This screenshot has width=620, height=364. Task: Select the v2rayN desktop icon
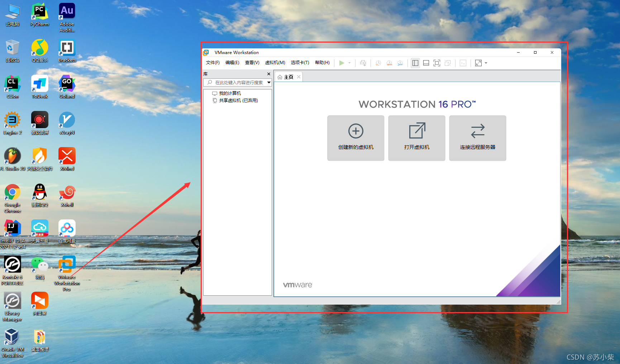(x=67, y=123)
